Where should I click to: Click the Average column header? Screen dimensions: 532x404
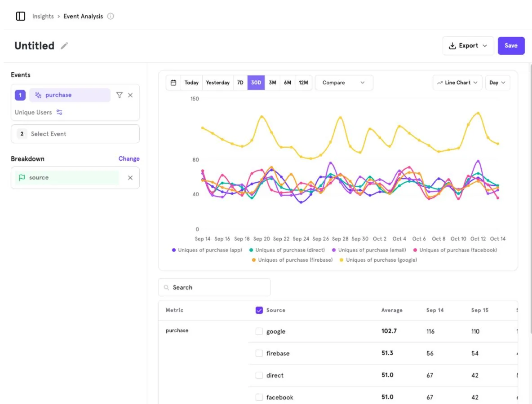392,310
